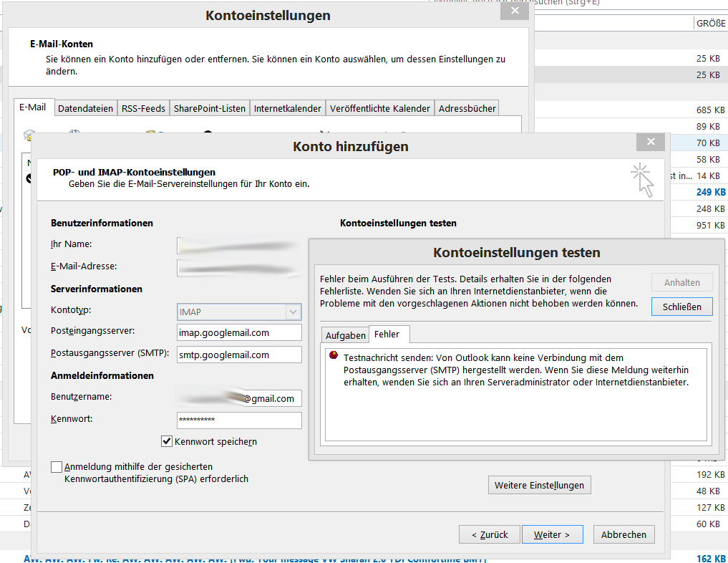The height and width of the screenshot is (563, 728).
Task: Click the GRÖßE column header in mail list
Action: coord(711,23)
